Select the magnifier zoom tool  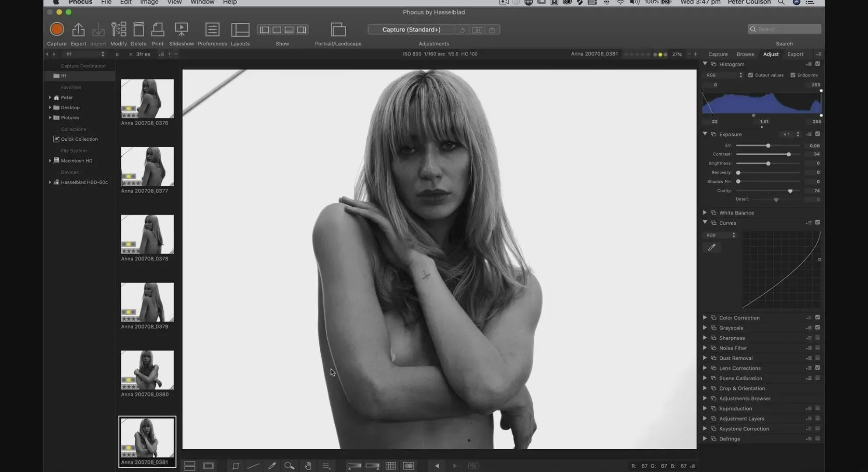click(x=289, y=466)
